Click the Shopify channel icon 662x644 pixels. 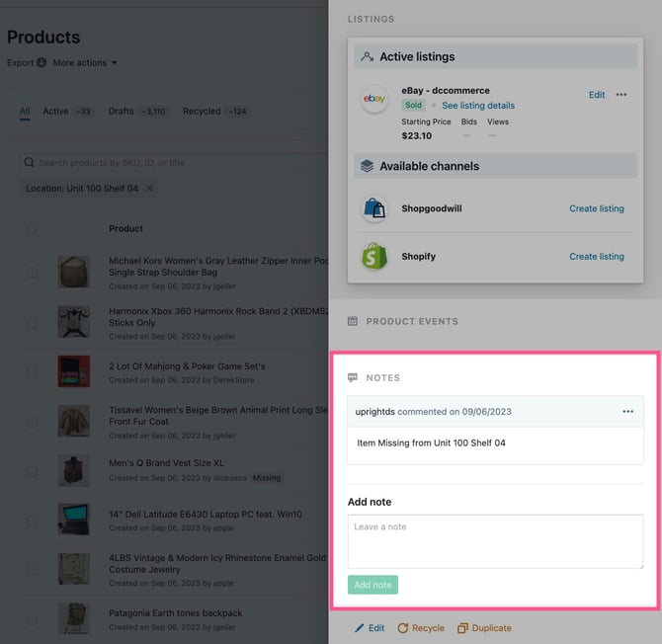pyautogui.click(x=374, y=257)
